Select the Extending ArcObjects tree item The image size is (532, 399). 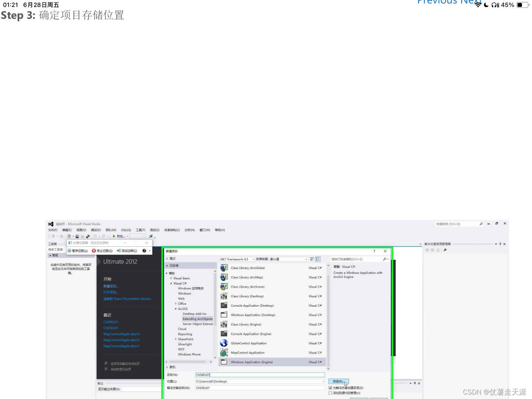pyautogui.click(x=198, y=319)
